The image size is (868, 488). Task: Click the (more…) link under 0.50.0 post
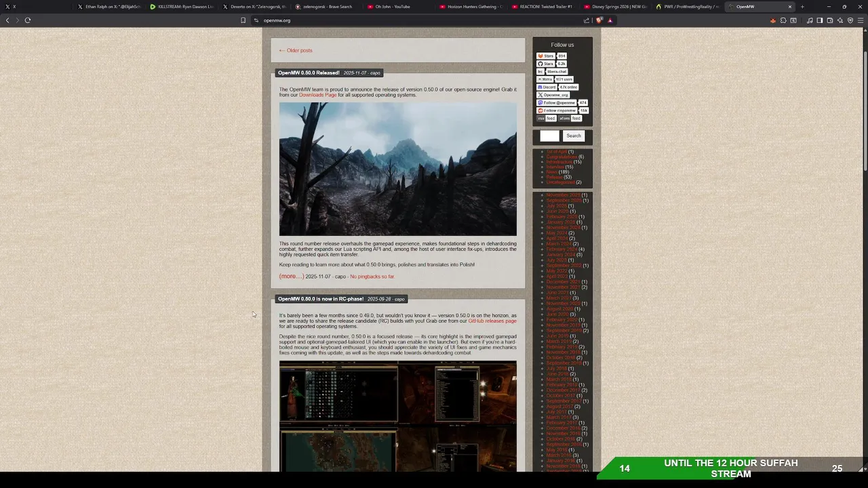tap(292, 276)
